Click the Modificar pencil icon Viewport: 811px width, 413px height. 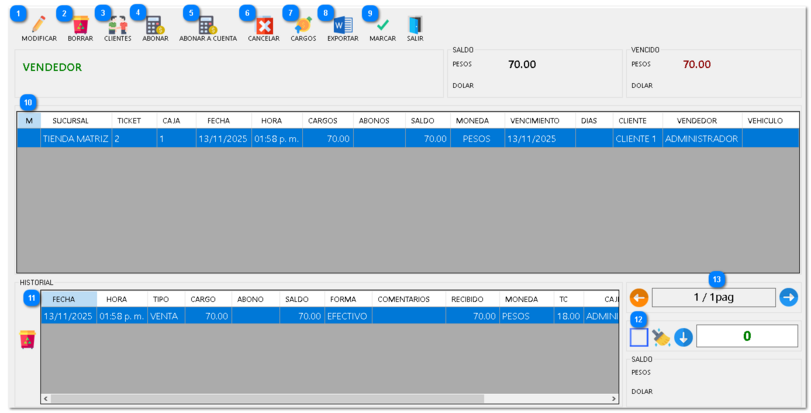39,26
